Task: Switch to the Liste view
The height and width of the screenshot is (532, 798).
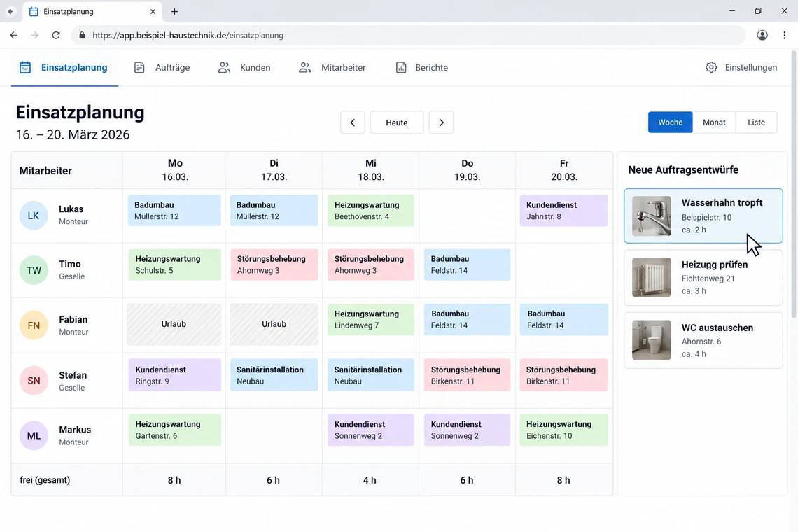Action: click(756, 122)
